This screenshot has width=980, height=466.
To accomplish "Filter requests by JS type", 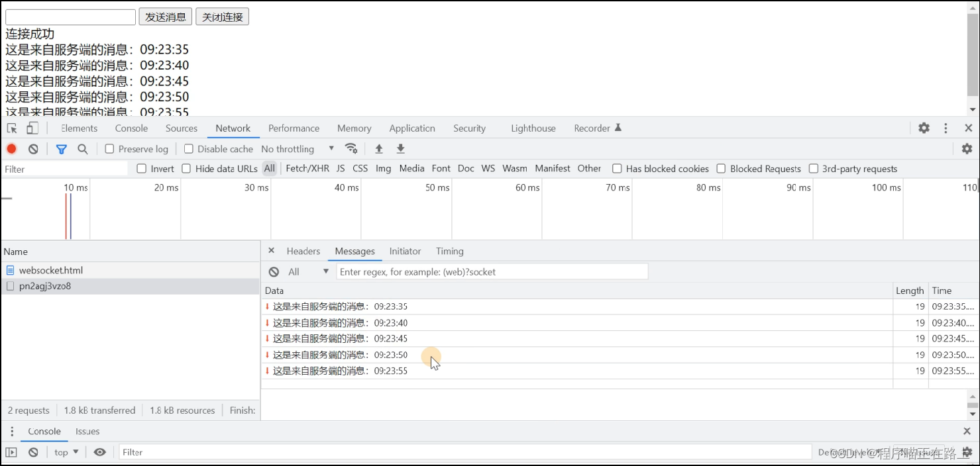I will 341,169.
